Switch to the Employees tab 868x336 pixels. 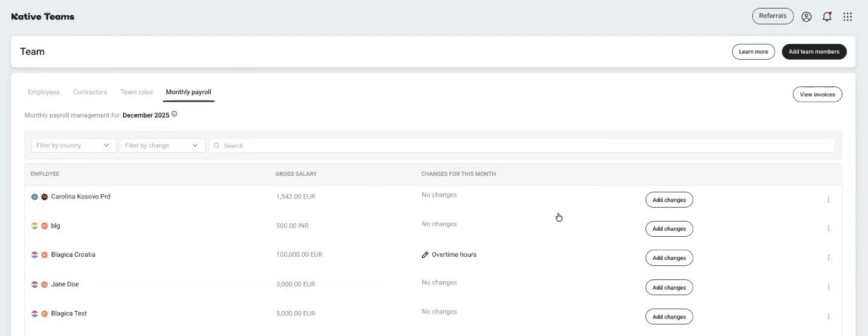pyautogui.click(x=43, y=92)
